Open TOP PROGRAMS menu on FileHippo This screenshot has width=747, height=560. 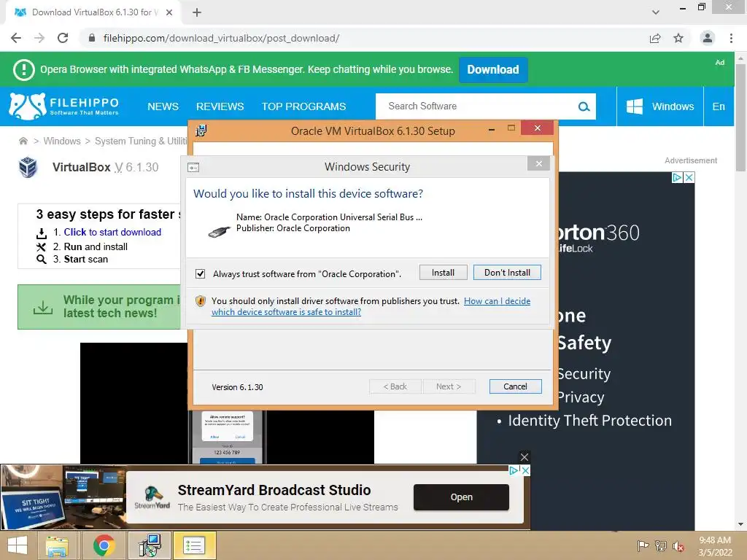[x=304, y=106]
